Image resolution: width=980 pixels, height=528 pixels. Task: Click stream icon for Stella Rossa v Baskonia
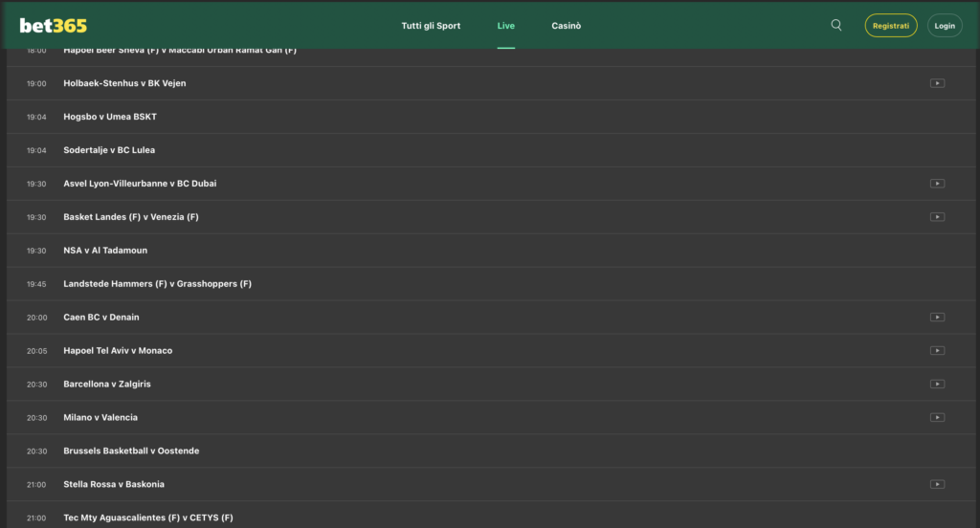[x=937, y=484]
